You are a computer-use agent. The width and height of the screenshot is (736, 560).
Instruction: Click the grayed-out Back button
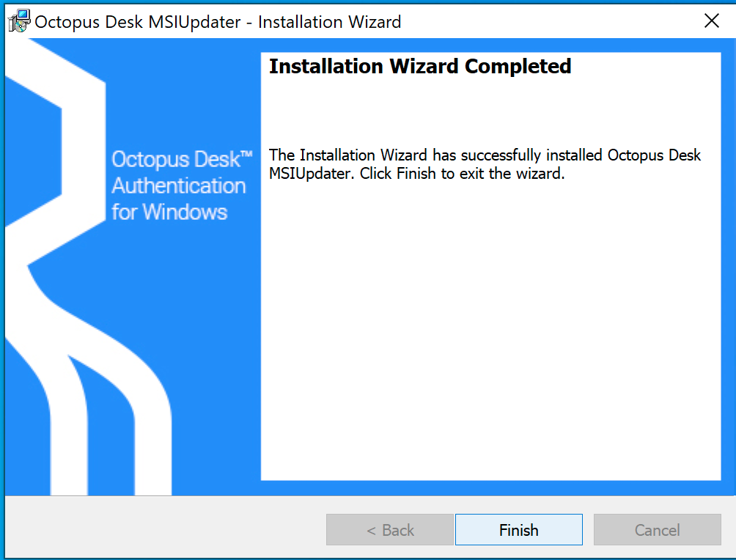tap(390, 530)
